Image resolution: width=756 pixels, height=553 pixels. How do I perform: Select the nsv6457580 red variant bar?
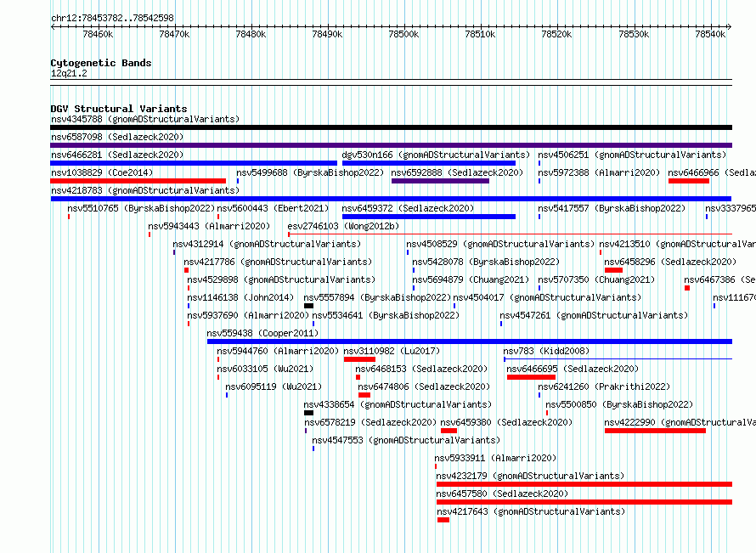click(x=584, y=502)
